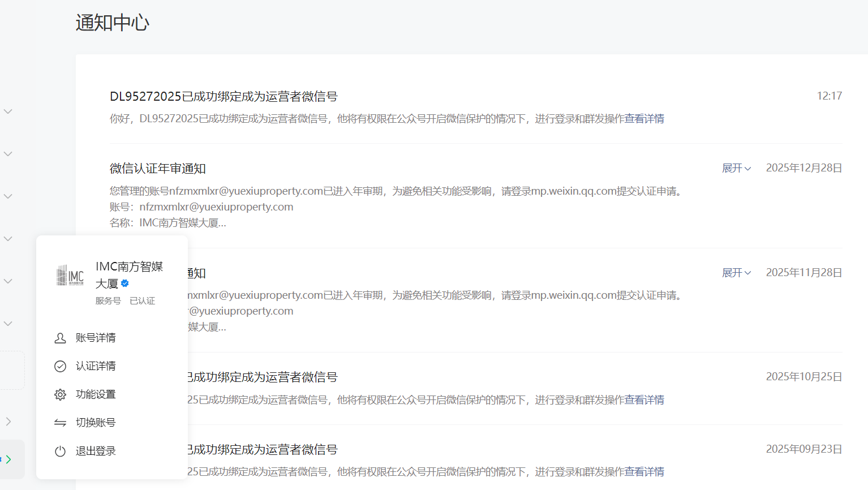
Task: Open 查看详情 link in the 2025年10月25日 notification
Action: [x=644, y=400]
